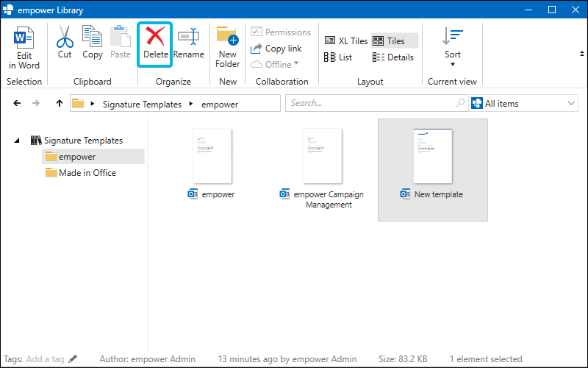Viewport: 588px width, 368px height.
Task: Switch layout to Tiles
Action: point(395,40)
